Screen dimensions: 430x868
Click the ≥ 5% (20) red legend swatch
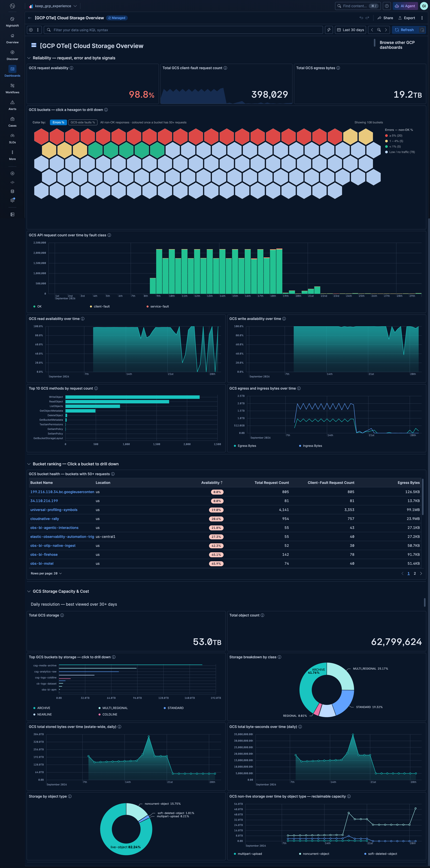click(x=387, y=135)
